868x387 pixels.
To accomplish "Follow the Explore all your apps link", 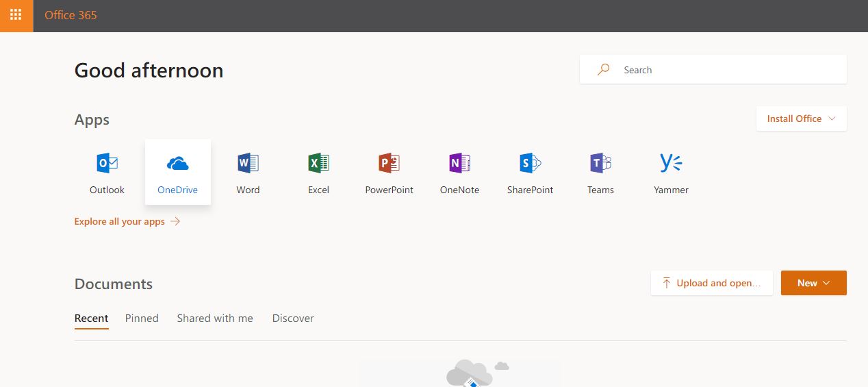I will [x=127, y=221].
